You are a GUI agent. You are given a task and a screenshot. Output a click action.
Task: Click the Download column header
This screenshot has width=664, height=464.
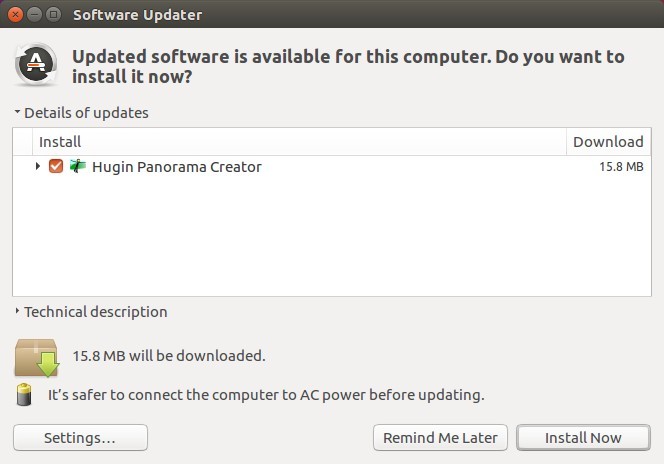tap(609, 141)
